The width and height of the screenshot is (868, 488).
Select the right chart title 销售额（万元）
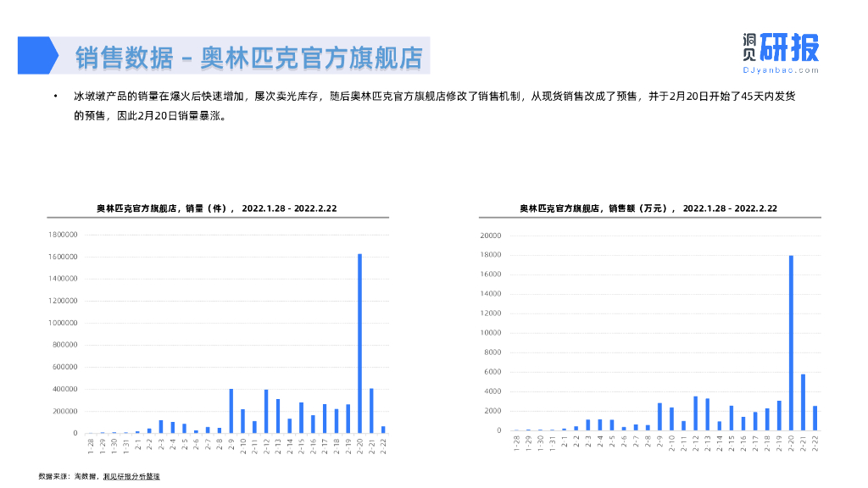coord(648,208)
